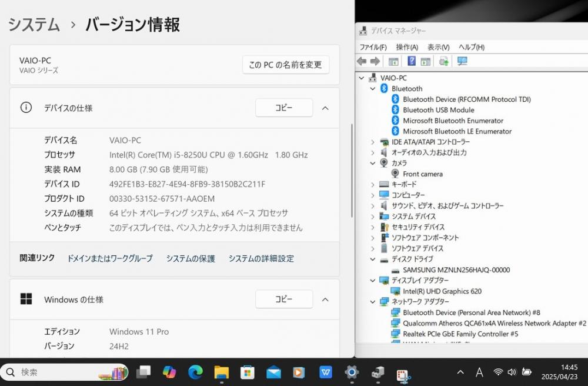This screenshot has width=588, height=386.
Task: Collapse the ディスク ドライブ category
Action: click(x=373, y=259)
